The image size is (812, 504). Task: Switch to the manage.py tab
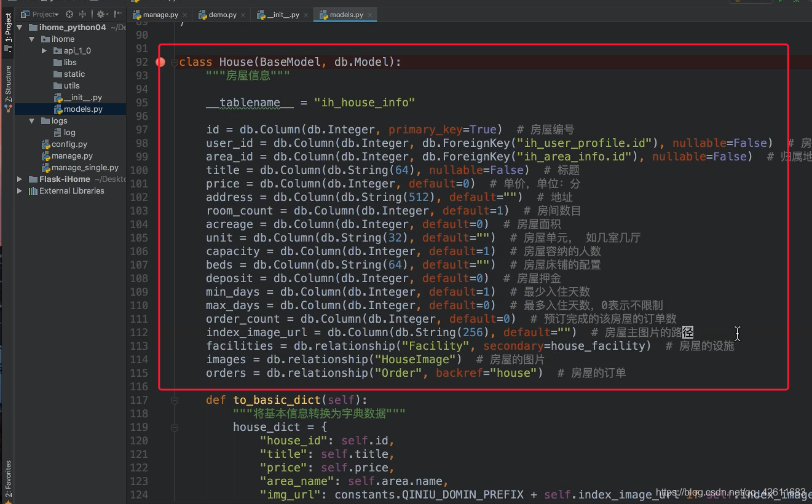pos(160,15)
